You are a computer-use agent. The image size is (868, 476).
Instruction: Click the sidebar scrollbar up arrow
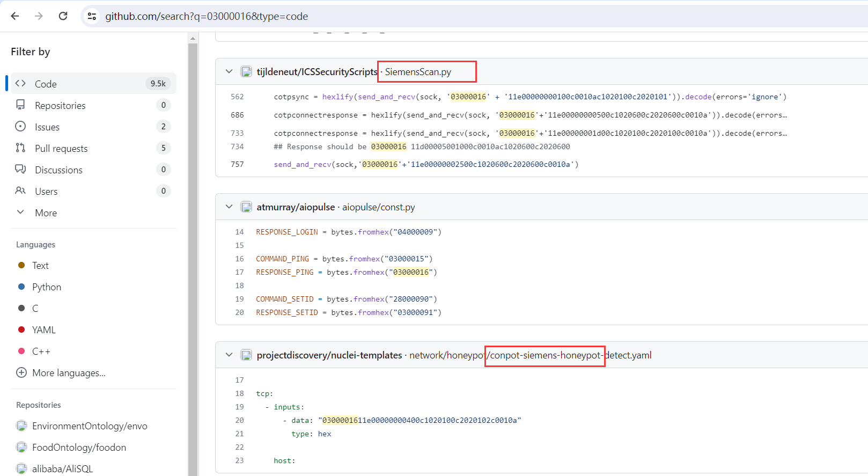pos(193,38)
